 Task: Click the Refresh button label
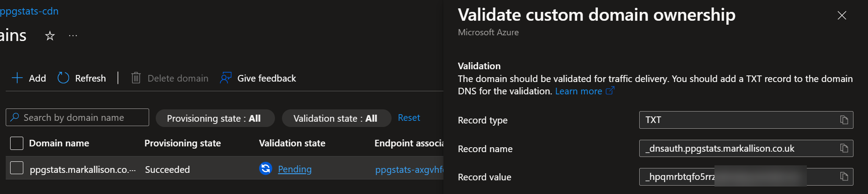(91, 78)
